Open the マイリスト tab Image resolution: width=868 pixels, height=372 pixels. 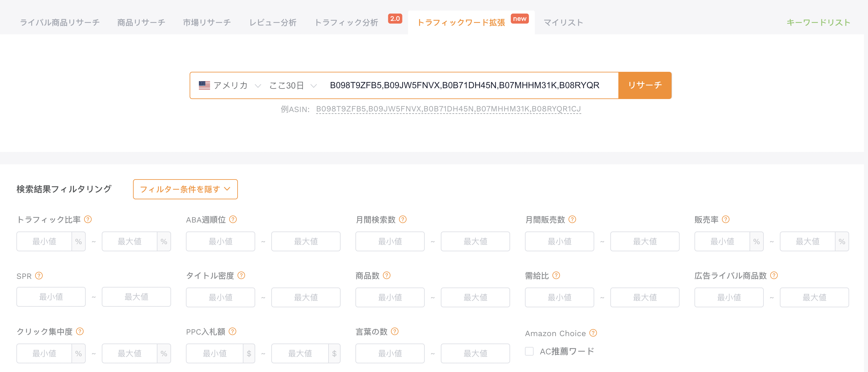click(x=563, y=22)
